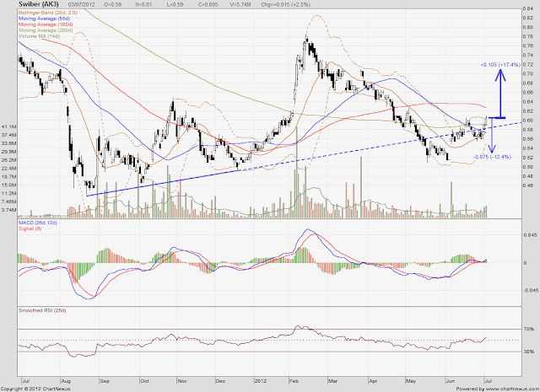Click the 37.4M volume axis label
This screenshot has height=392, width=540.
point(8,135)
